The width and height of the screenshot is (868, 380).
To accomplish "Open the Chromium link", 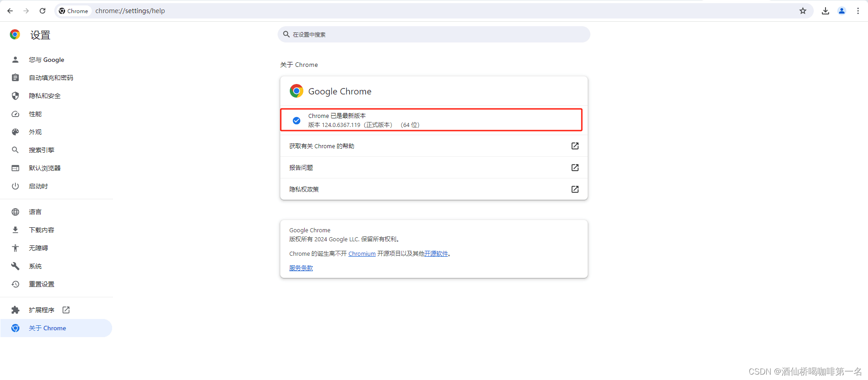I will point(362,254).
